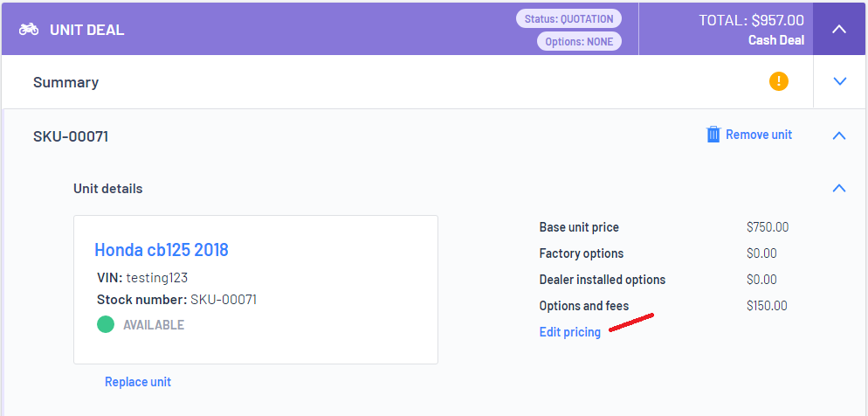Screen dimensions: 868x416
Task: Collapse the SKU-00071 section
Action: click(839, 135)
